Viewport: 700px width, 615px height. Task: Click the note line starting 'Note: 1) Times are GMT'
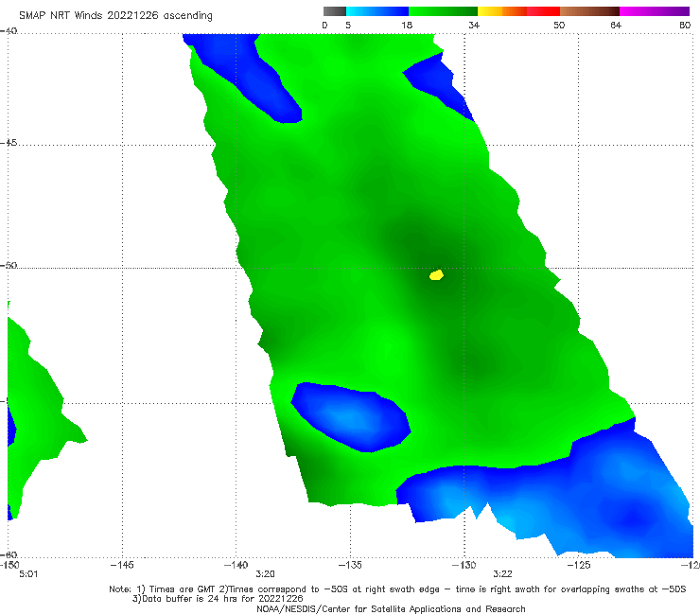pos(397,589)
